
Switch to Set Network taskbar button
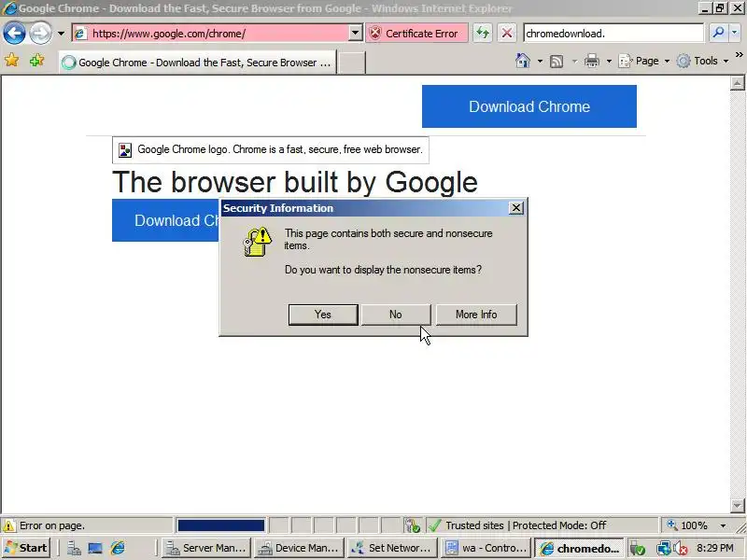[391, 548]
